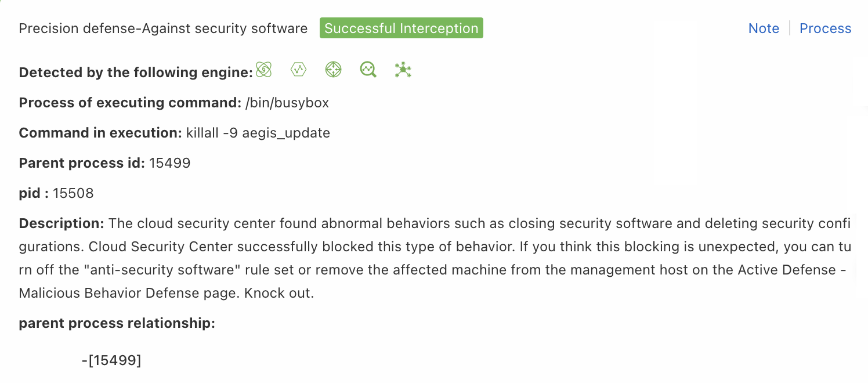Click the Parent process id value 15499
This screenshot has height=383, width=868.
tap(169, 163)
